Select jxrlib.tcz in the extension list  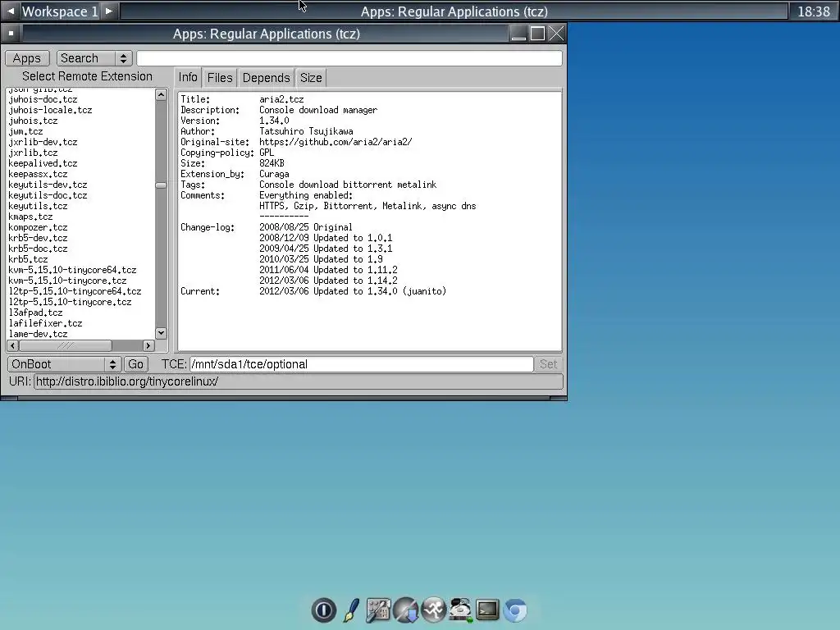click(x=33, y=153)
